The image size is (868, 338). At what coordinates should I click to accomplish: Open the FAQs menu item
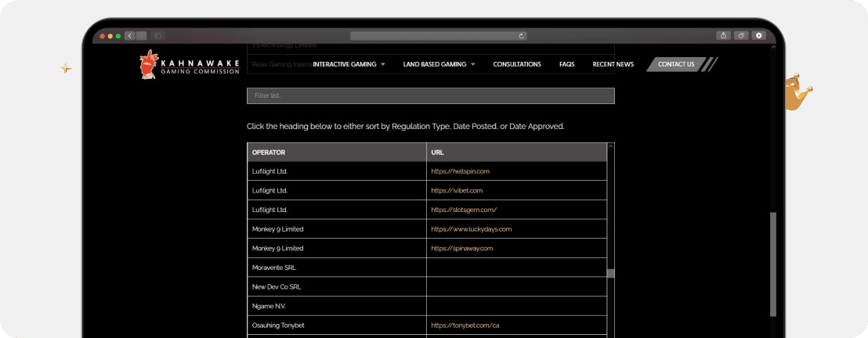tap(567, 64)
